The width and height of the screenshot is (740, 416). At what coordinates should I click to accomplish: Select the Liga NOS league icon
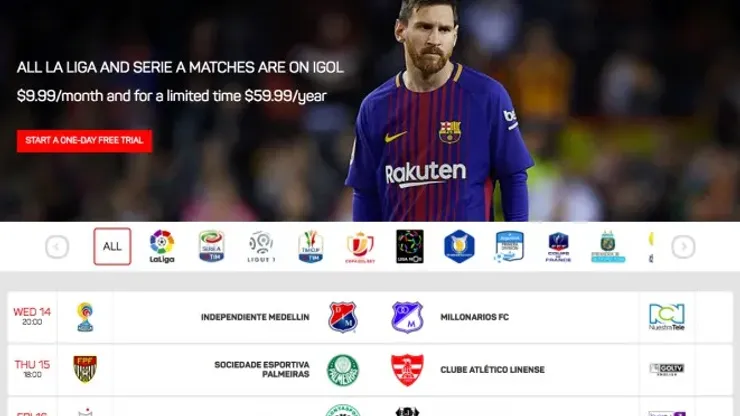(x=410, y=246)
